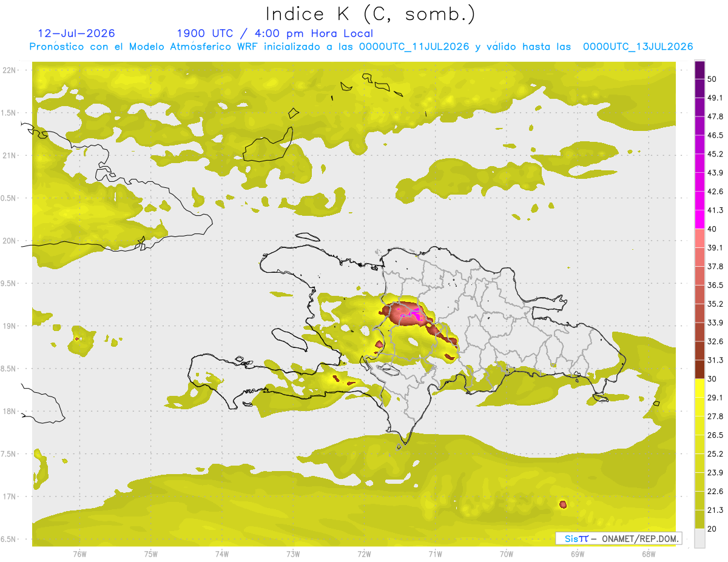
Task: Click "1900 UTC / 4:00 pm Hora Local" text
Action: (275, 34)
